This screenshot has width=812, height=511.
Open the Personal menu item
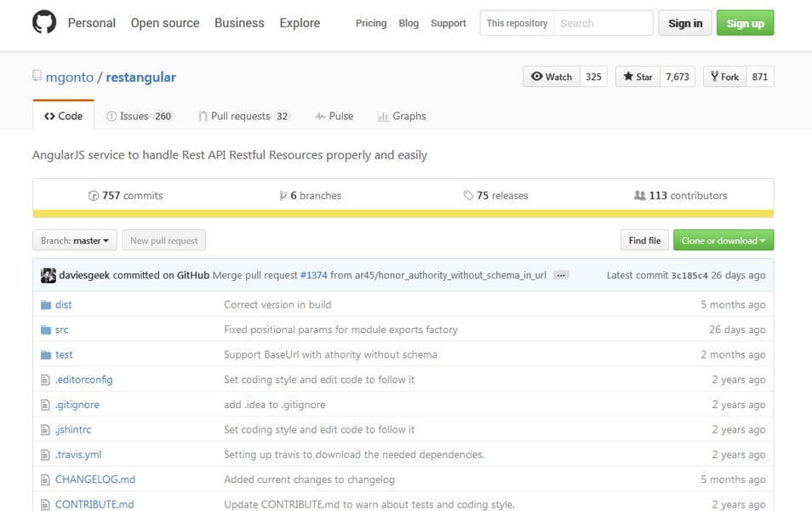[92, 23]
